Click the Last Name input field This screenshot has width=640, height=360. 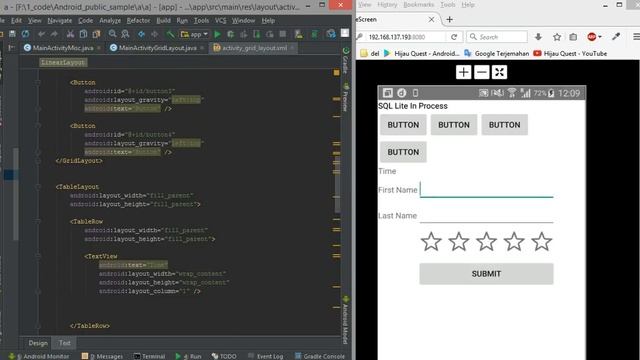click(x=487, y=216)
